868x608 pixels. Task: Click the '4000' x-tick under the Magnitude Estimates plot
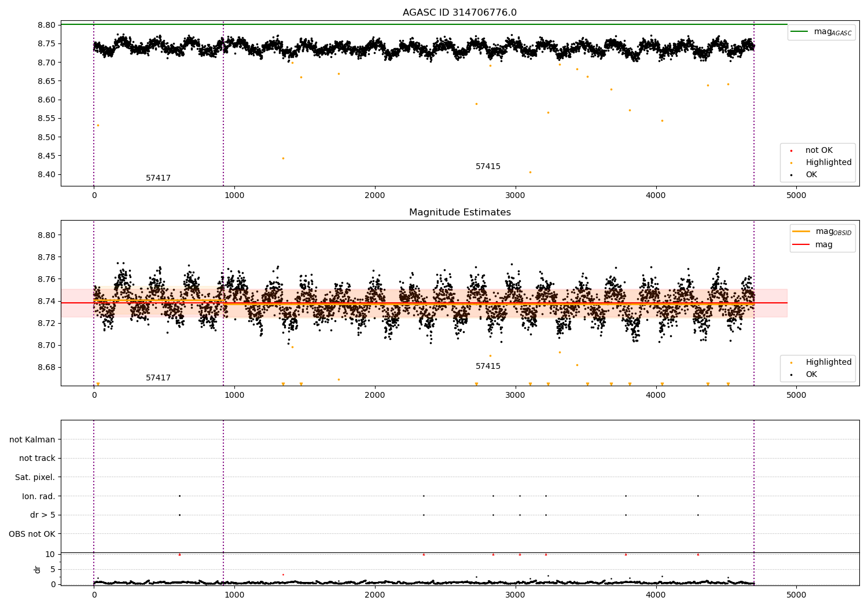pyautogui.click(x=656, y=395)
